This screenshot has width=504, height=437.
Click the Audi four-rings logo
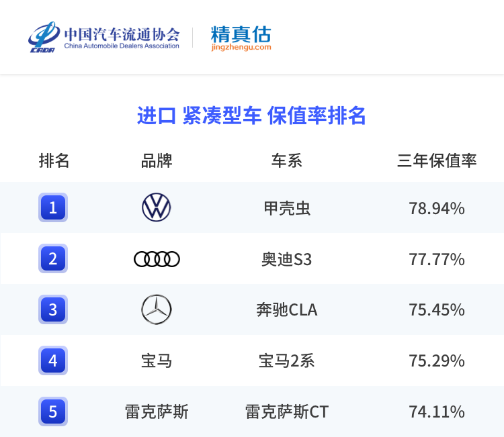pos(157,259)
